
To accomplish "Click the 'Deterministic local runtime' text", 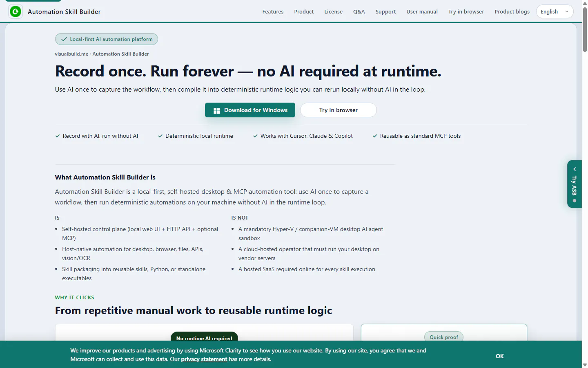I will pyautogui.click(x=199, y=136).
